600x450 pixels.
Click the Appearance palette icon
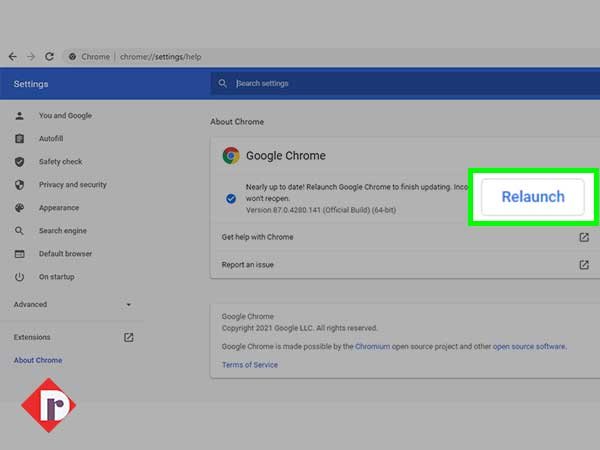click(x=20, y=208)
